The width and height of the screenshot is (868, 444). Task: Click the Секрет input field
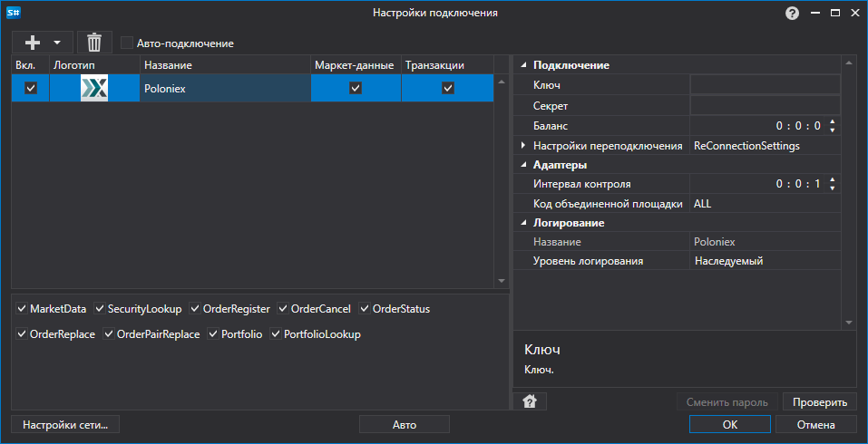(x=765, y=105)
